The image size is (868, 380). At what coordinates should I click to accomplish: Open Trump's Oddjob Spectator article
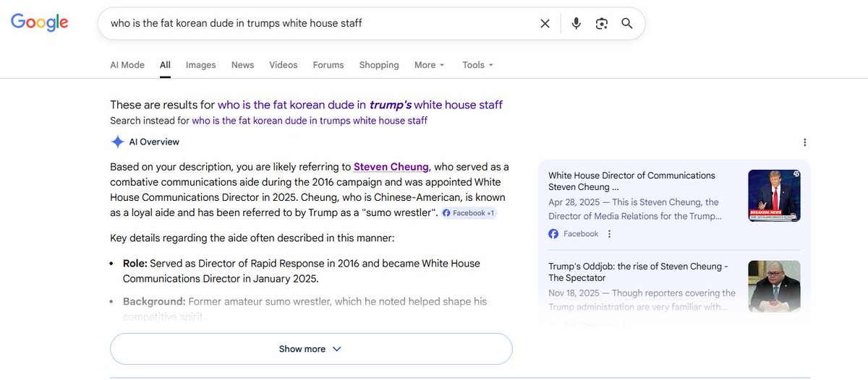click(x=638, y=272)
